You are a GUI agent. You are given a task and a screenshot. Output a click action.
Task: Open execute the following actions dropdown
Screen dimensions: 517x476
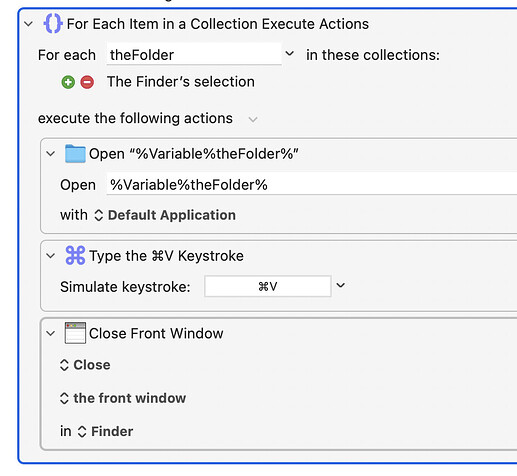point(253,119)
